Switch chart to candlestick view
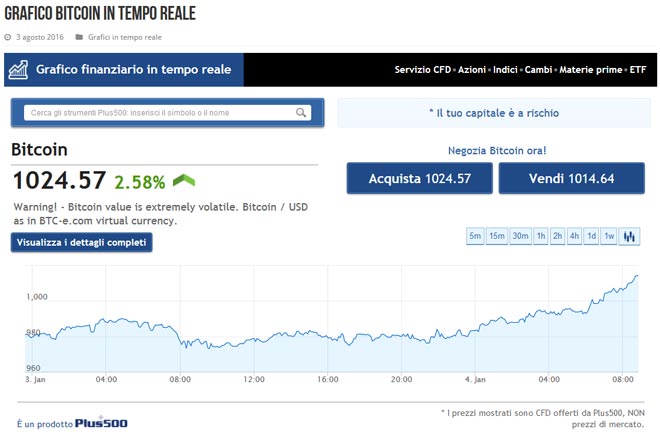 [x=630, y=237]
